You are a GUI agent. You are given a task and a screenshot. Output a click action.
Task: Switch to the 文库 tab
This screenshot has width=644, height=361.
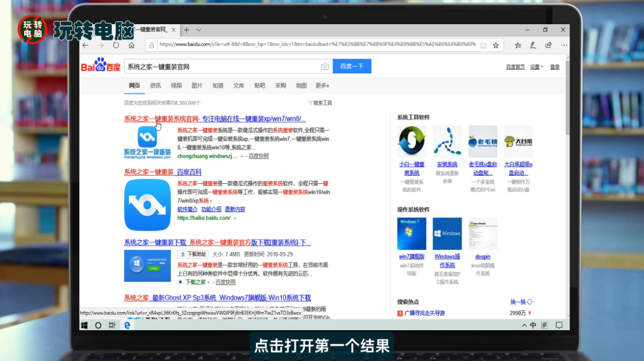[x=239, y=85]
